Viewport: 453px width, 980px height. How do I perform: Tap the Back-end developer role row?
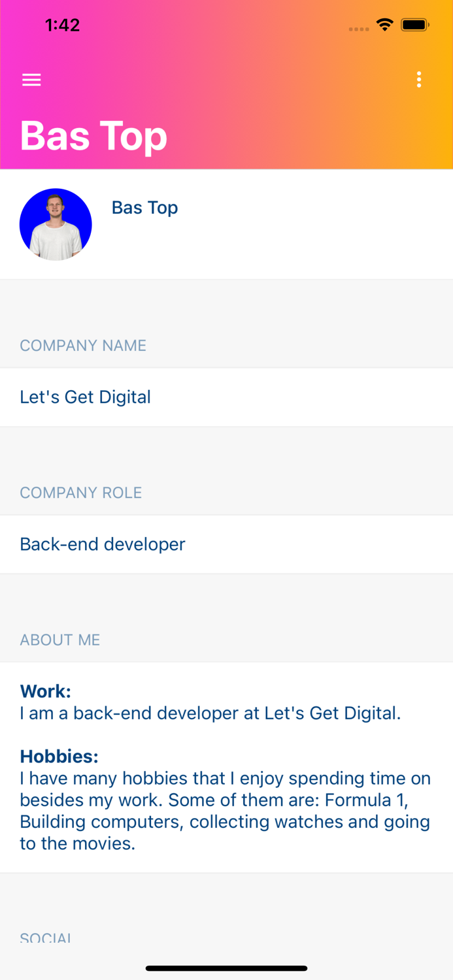(226, 544)
